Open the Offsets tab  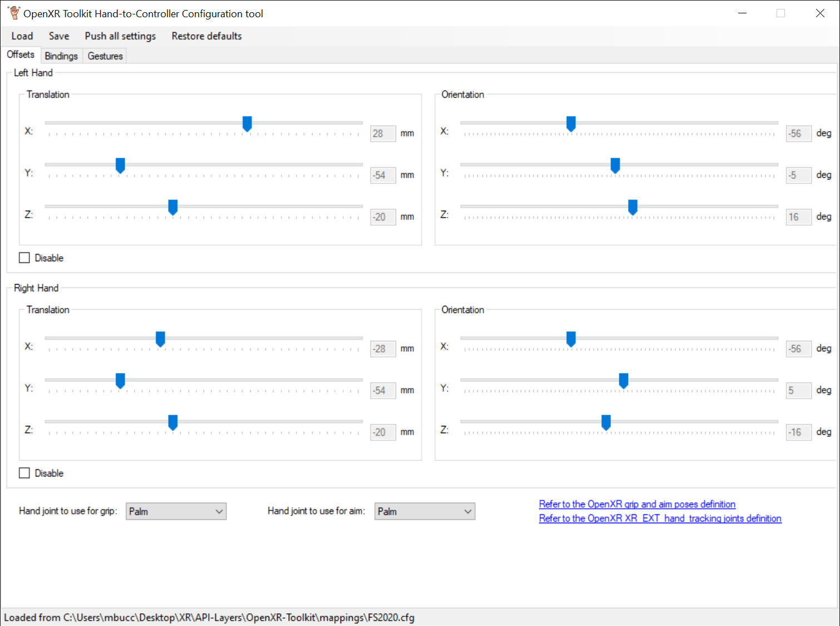21,54
